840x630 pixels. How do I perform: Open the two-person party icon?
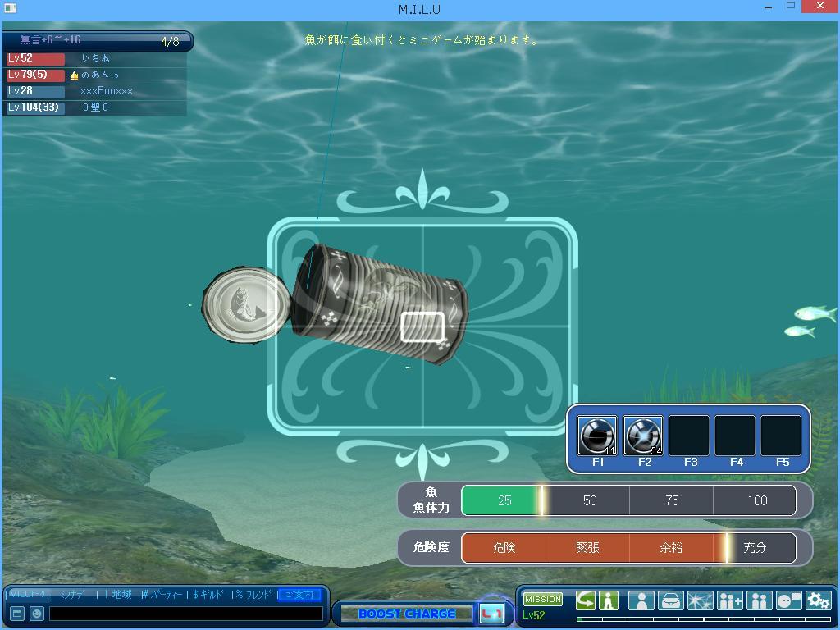pyautogui.click(x=759, y=600)
